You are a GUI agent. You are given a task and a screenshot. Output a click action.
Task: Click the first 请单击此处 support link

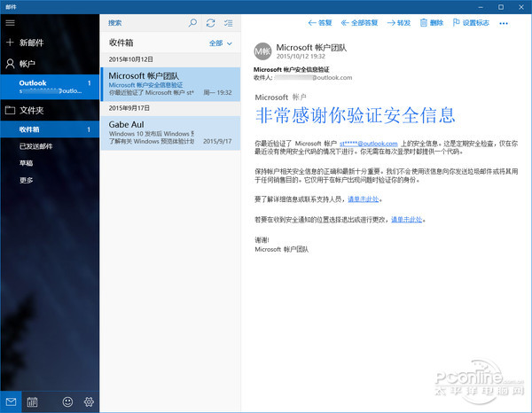[x=364, y=199]
